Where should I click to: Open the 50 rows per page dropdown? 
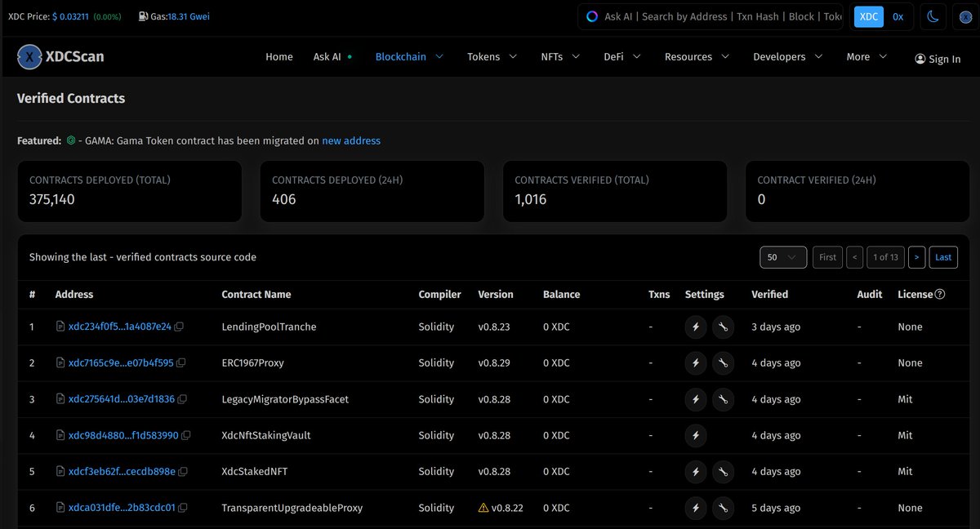coord(783,257)
